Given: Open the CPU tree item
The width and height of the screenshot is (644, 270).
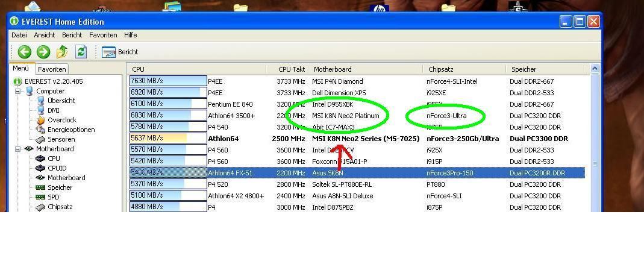Looking at the screenshot, I should (48, 159).
